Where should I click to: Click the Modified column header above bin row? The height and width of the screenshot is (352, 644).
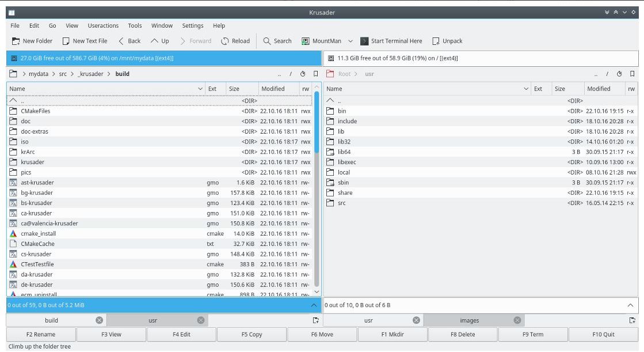(604, 89)
